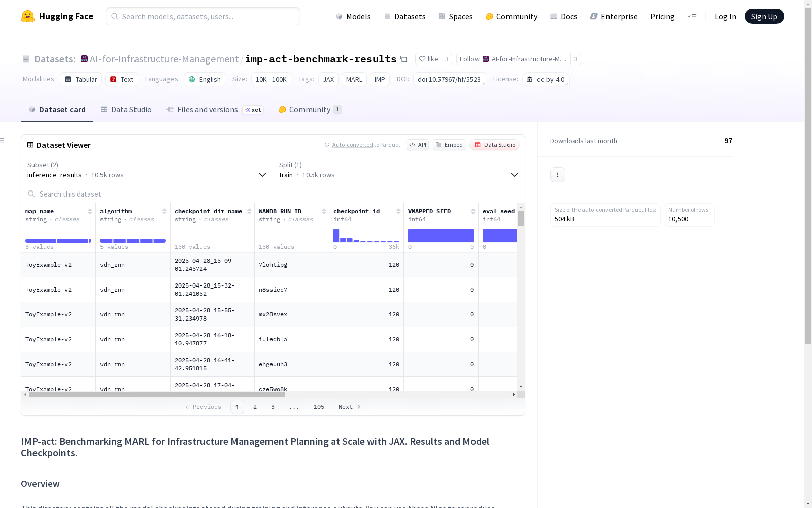Screen dimensions: 812x508
Task: Expand the Subset inference_results dropdown
Action: 147,170
